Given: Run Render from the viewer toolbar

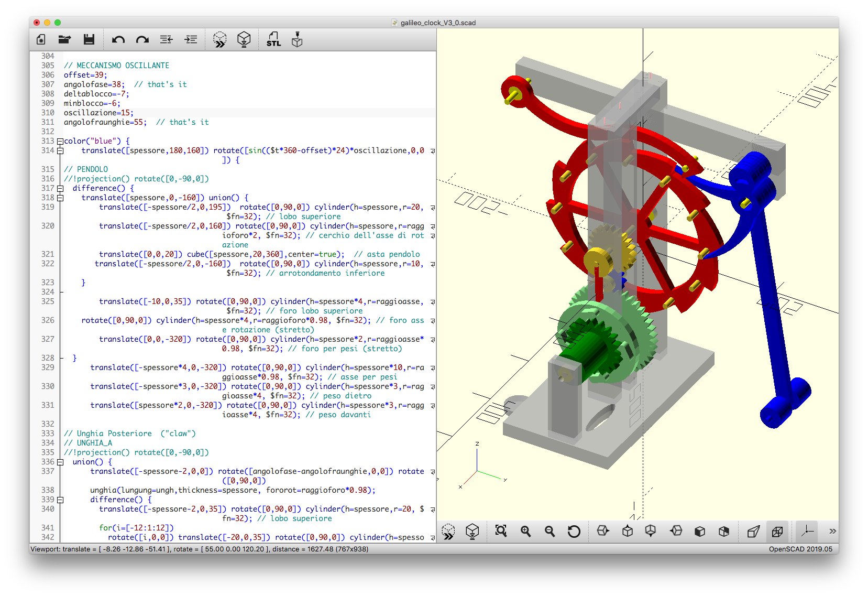Looking at the screenshot, I should (472, 532).
